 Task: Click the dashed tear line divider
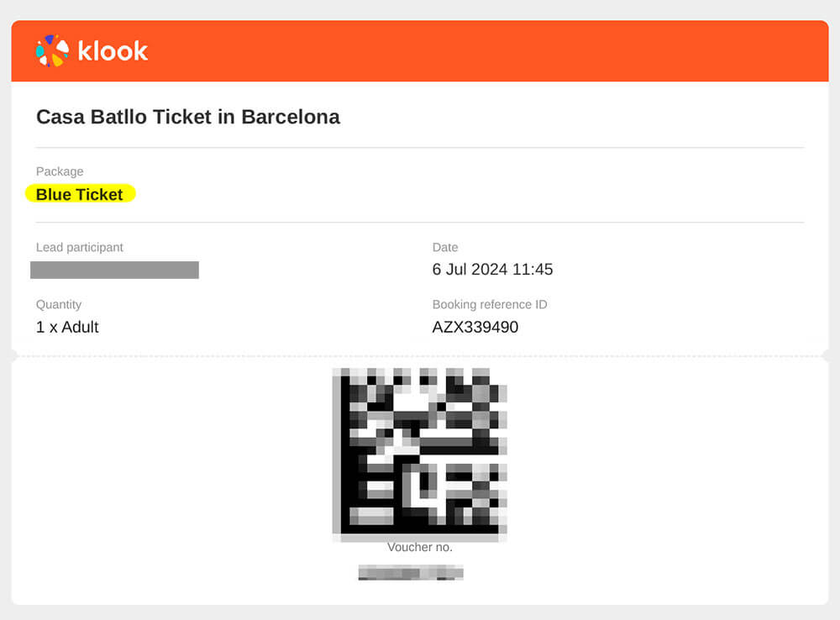(x=420, y=356)
